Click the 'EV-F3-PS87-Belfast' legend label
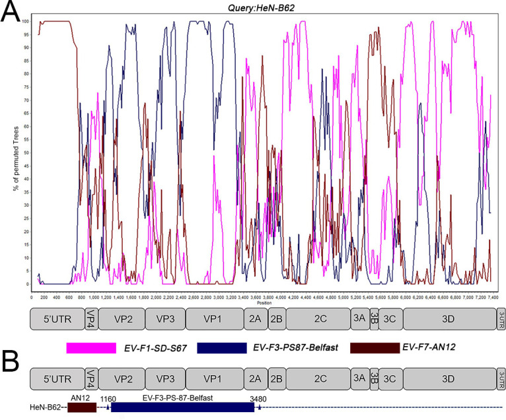506x420 pixels. coord(295,347)
